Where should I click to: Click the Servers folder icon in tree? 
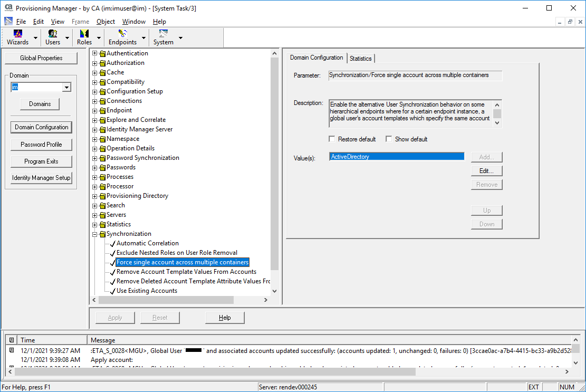103,215
